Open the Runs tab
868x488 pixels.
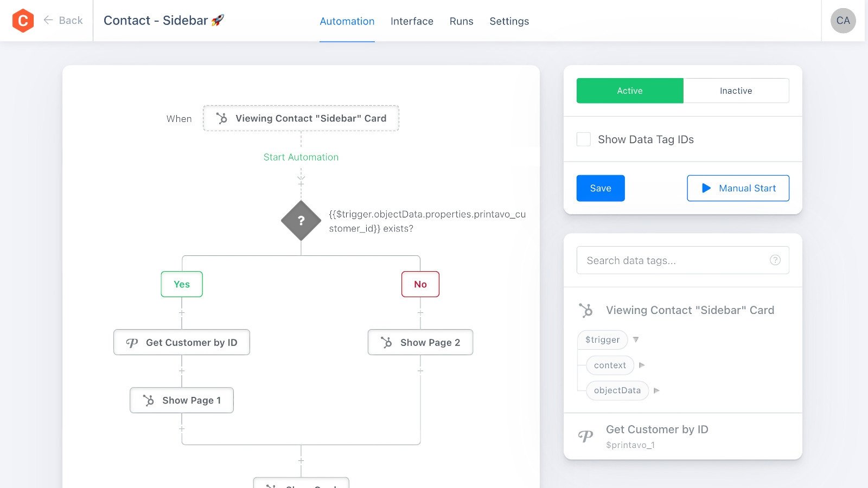461,21
